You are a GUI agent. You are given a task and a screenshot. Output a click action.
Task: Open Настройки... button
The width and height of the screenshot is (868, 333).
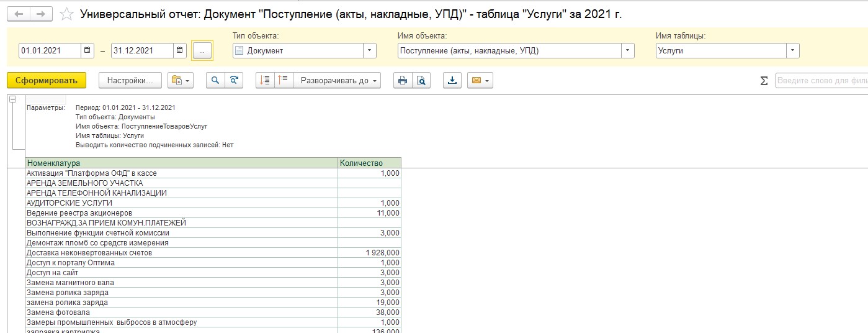tap(130, 80)
